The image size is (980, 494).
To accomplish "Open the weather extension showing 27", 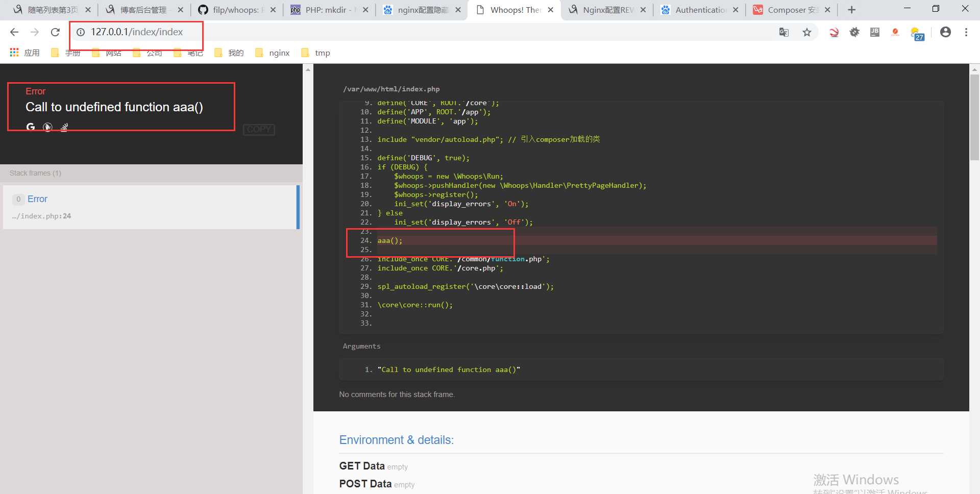I will (917, 34).
